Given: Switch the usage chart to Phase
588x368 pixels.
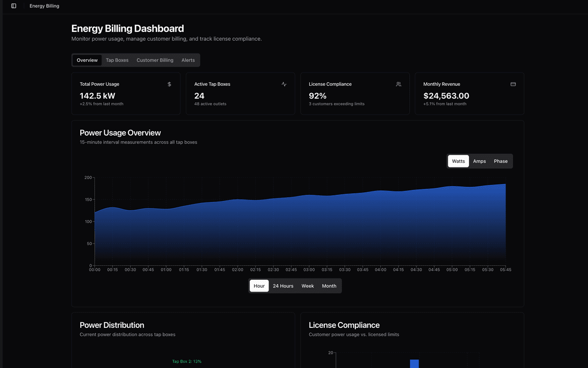Looking at the screenshot, I should 500,161.
